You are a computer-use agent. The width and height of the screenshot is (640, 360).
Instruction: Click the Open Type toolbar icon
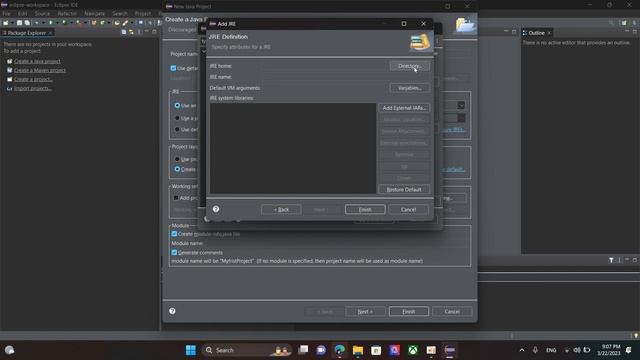[117, 23]
